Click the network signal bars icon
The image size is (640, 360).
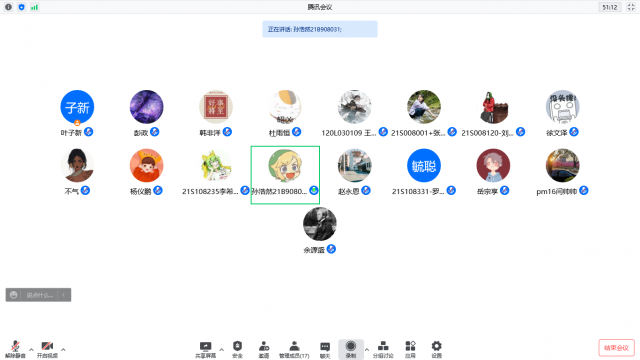point(34,7)
